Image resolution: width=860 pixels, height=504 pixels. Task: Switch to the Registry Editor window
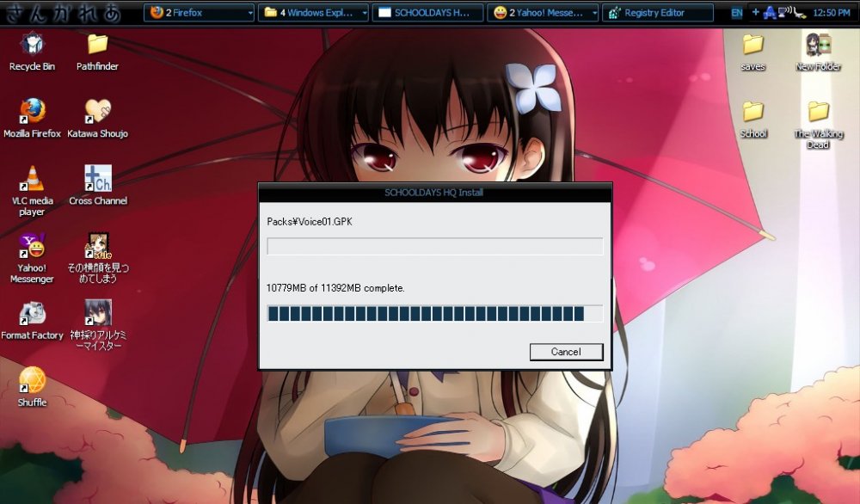(x=658, y=12)
